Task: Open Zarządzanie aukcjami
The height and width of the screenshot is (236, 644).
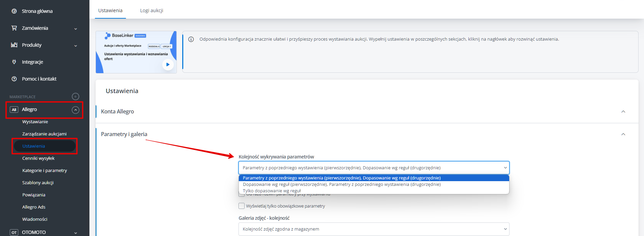Action: 44,134
